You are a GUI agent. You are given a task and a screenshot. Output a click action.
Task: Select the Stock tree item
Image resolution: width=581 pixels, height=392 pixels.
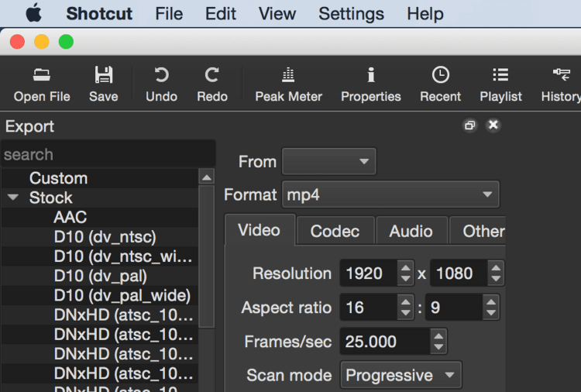tap(51, 198)
